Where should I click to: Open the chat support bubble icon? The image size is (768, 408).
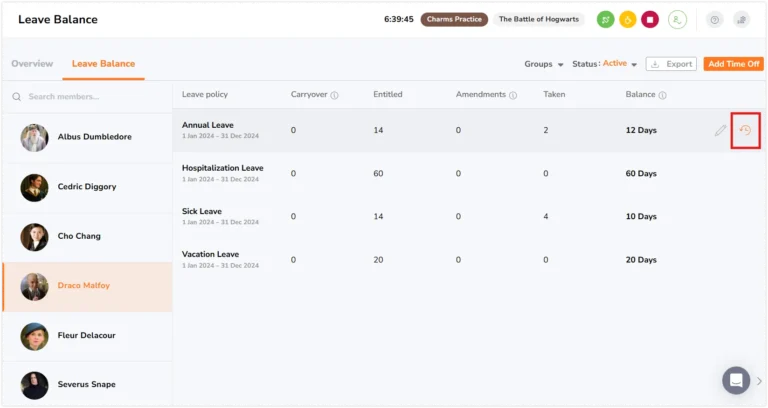(x=736, y=380)
